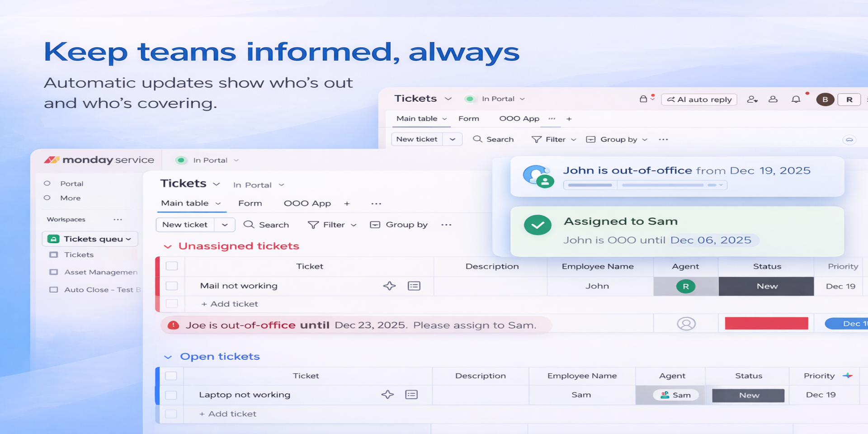This screenshot has height=434, width=868.
Task: Tick the Laptop not working ticket checkbox
Action: click(x=171, y=395)
